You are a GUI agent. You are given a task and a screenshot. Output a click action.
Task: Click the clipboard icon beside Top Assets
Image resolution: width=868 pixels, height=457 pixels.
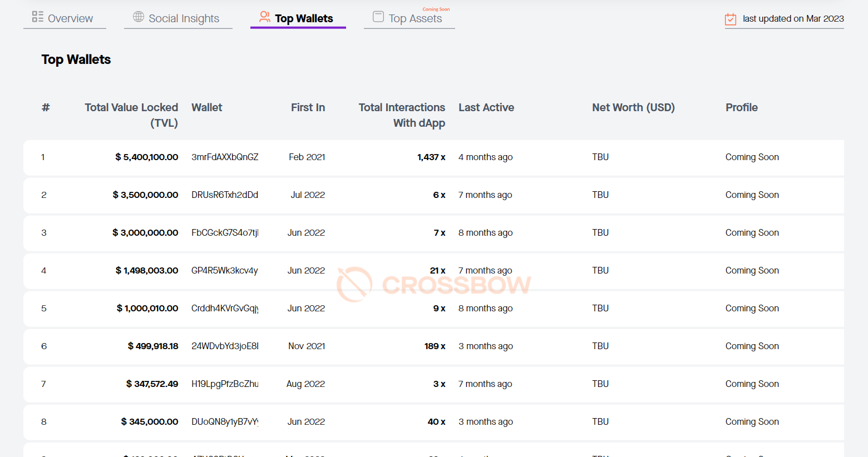point(378,17)
